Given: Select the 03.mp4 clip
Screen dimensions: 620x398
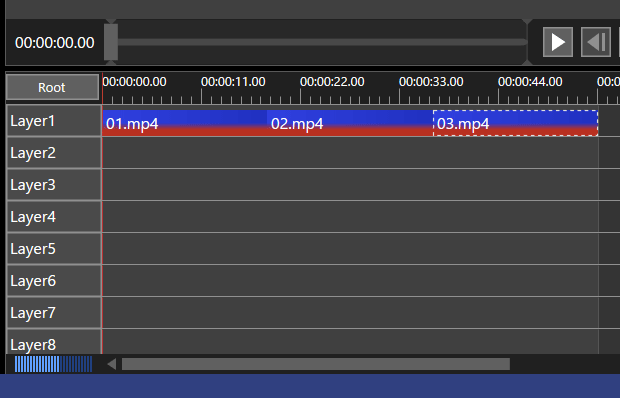Looking at the screenshot, I should 516,123.
